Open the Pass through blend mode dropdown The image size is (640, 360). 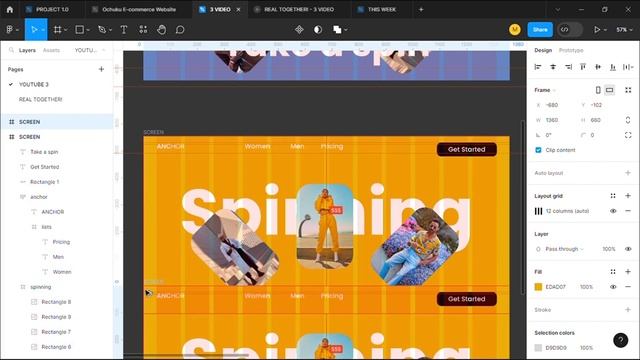(x=564, y=249)
